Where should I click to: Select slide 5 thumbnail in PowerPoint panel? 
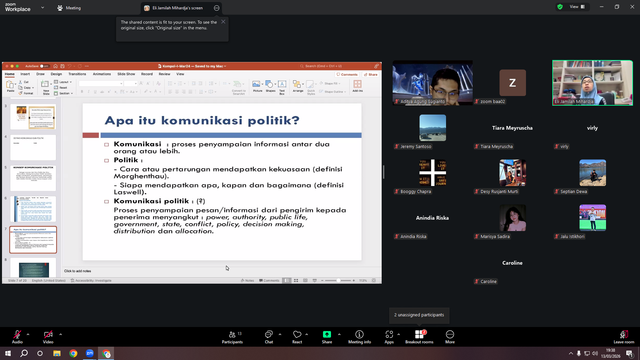[33, 178]
